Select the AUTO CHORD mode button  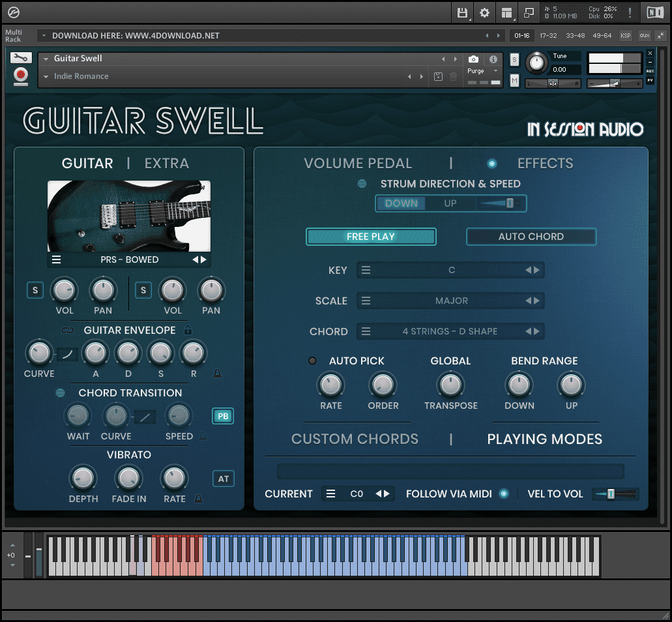(x=531, y=237)
